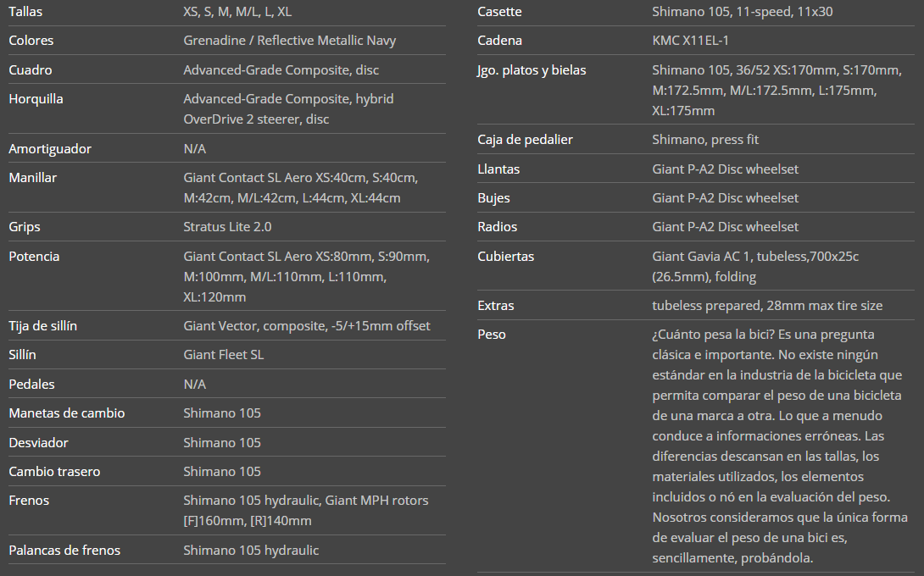Click the Peso label
The height and width of the screenshot is (576, 924).
tap(492, 335)
